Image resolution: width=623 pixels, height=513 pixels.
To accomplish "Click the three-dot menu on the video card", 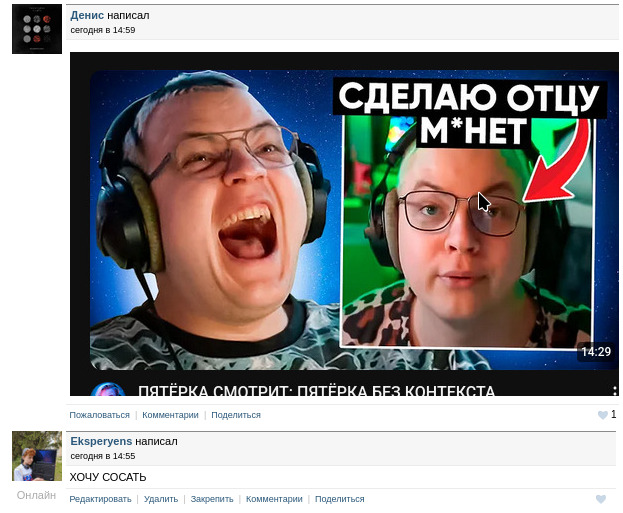I will pos(614,391).
